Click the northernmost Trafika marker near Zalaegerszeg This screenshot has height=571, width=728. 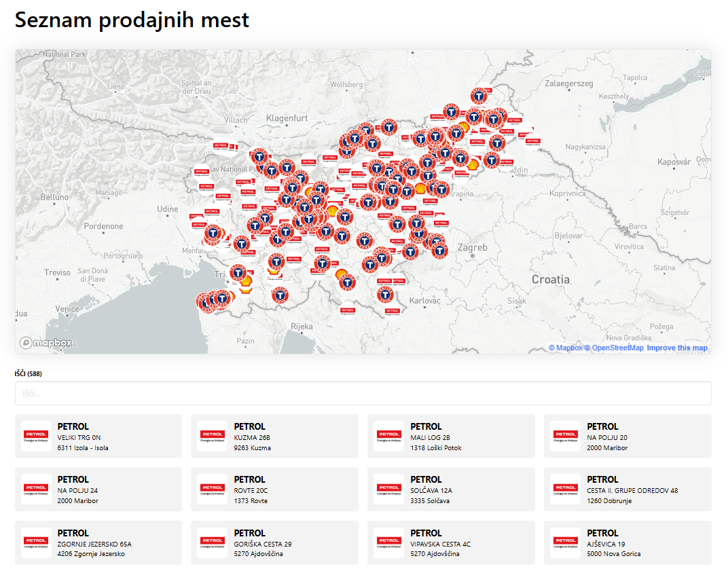479,96
